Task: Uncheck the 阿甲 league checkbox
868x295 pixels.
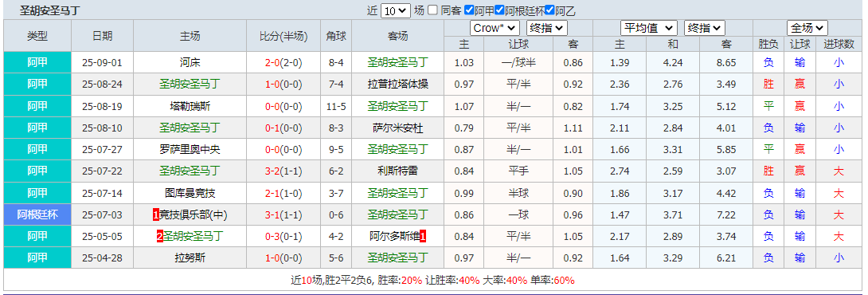Action: tap(469, 10)
